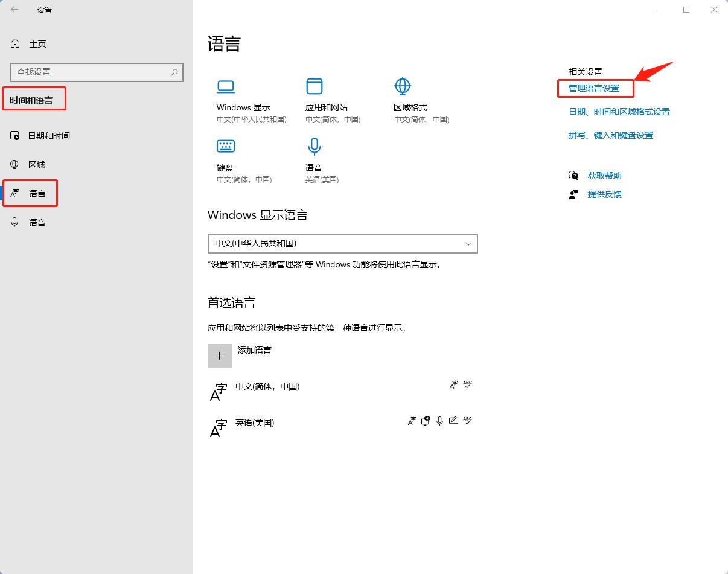Select 英语(美国) in the language list
Image resolution: width=728 pixels, height=574 pixels.
(x=255, y=423)
